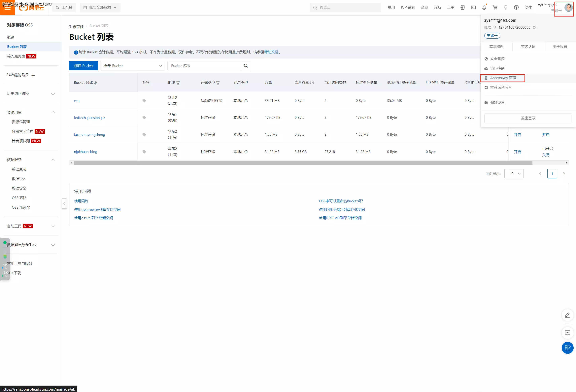The image size is (576, 392).
Task: Go to previous page arrow
Action: [540, 174]
